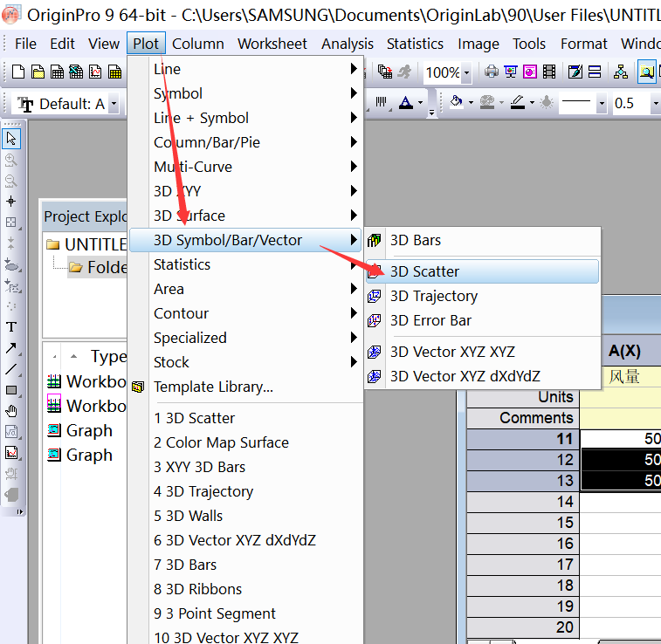Click the New Matrix toolbar icon
The width and height of the screenshot is (661, 644).
114,72
